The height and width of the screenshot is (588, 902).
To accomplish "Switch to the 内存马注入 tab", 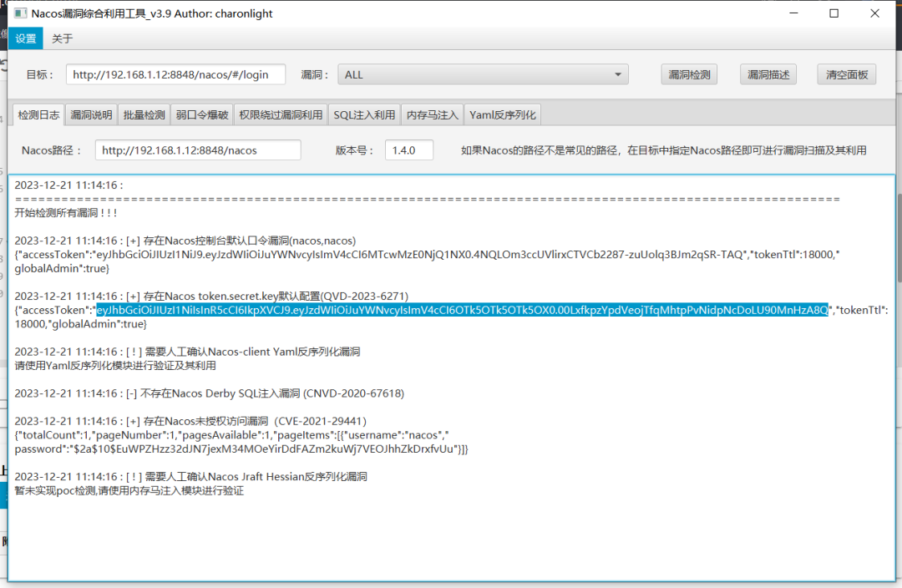I will pyautogui.click(x=432, y=115).
